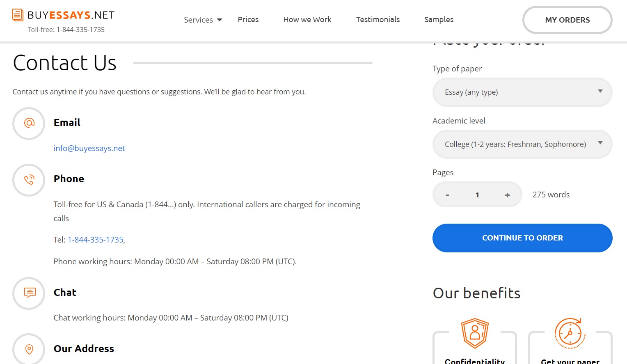Open the Services menu dropdown
Screen dimensions: 627x364
coord(203,20)
